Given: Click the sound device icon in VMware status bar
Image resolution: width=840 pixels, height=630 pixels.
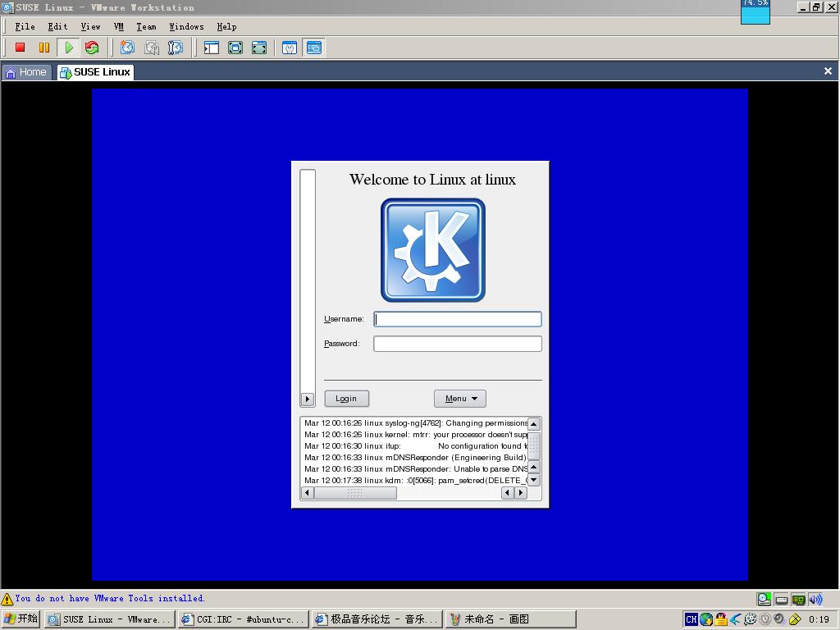Looking at the screenshot, I should click(815, 599).
